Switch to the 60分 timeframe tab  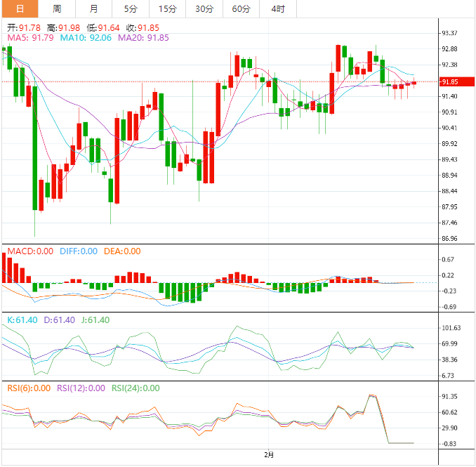pos(241,9)
